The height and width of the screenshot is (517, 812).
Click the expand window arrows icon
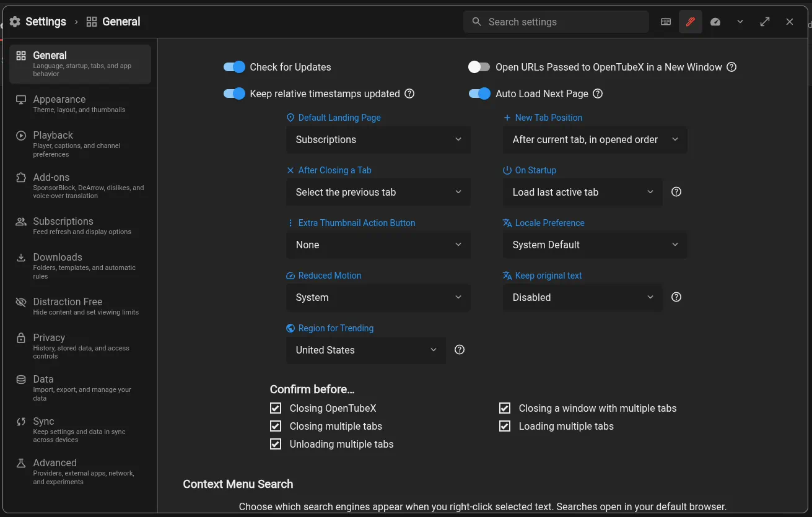[765, 22]
